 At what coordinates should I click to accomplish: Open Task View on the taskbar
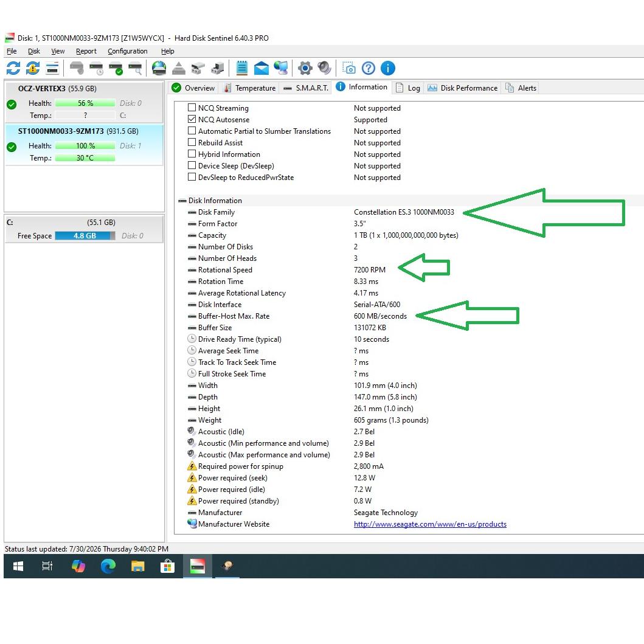tap(47, 566)
